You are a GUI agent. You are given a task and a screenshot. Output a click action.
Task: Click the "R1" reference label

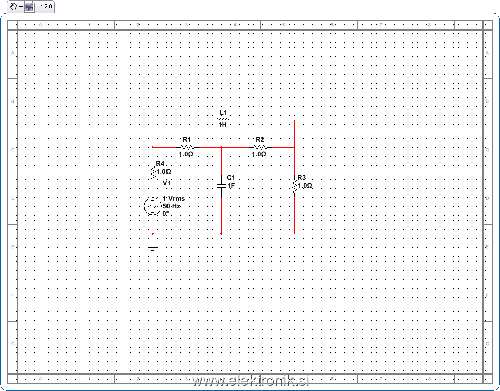tap(186, 139)
